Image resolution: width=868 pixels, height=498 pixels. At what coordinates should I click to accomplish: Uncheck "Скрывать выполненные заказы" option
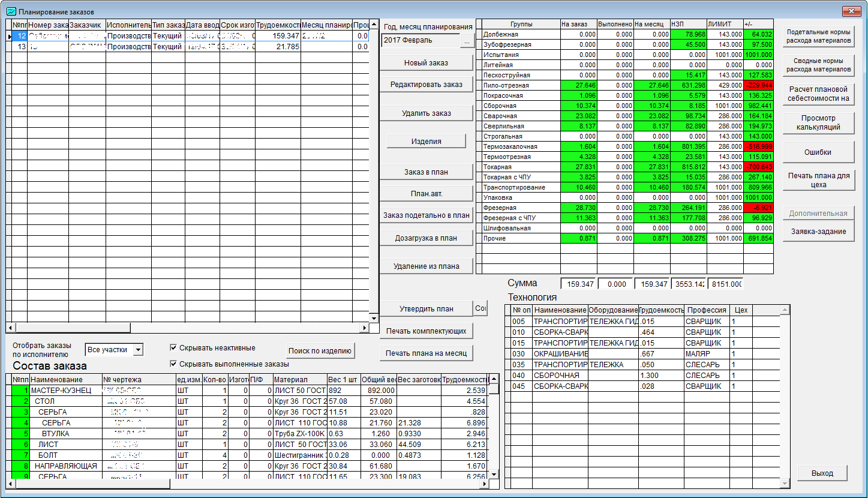(173, 364)
